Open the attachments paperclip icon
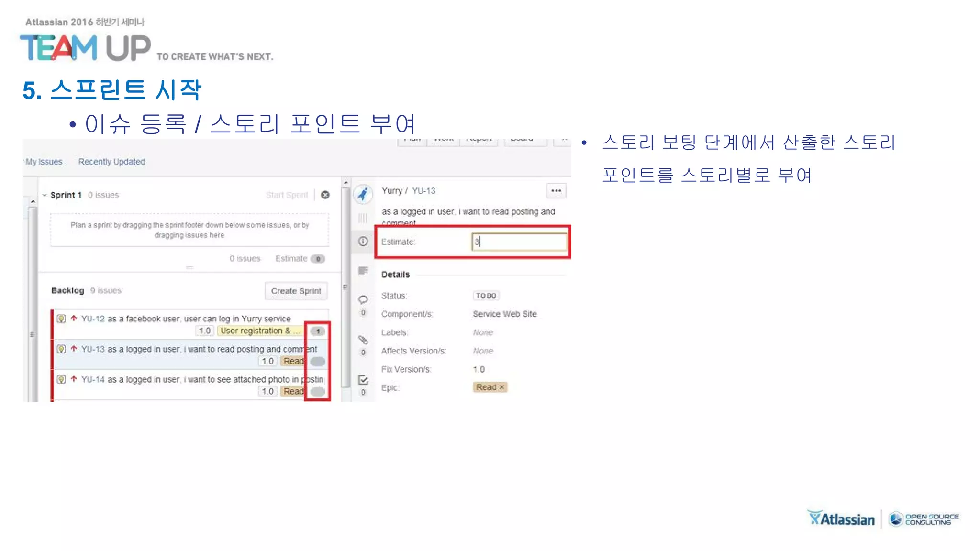Screen dimensions: 980x551 pyautogui.click(x=363, y=340)
